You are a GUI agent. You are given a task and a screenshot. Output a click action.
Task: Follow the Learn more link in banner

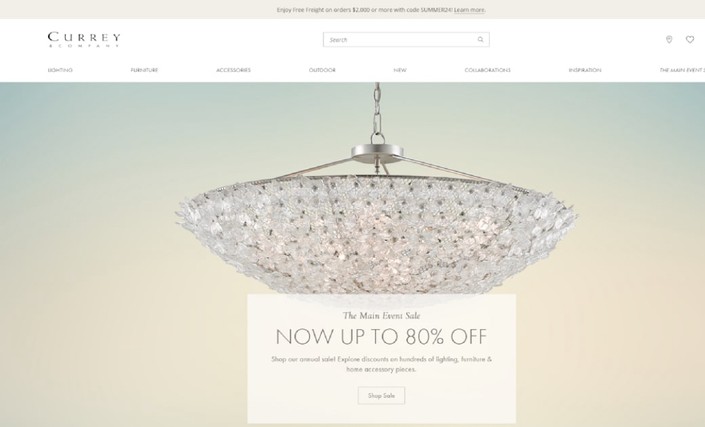click(x=469, y=9)
